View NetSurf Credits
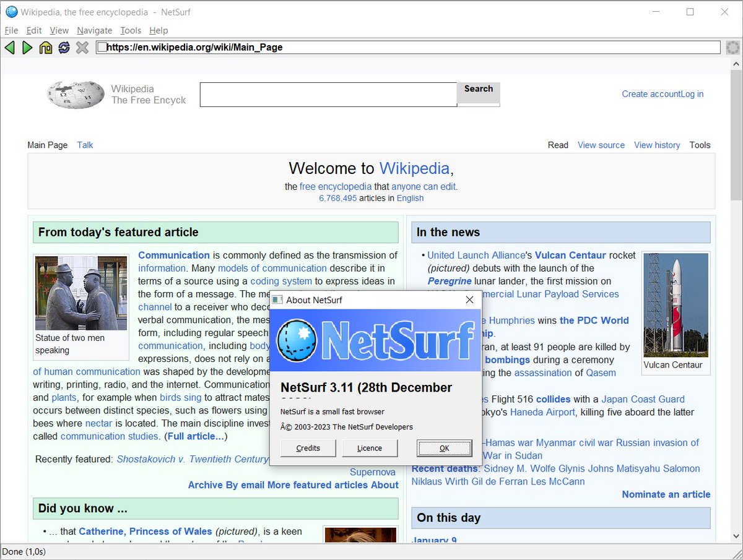Viewport: 743px width, 560px height. pyautogui.click(x=308, y=448)
